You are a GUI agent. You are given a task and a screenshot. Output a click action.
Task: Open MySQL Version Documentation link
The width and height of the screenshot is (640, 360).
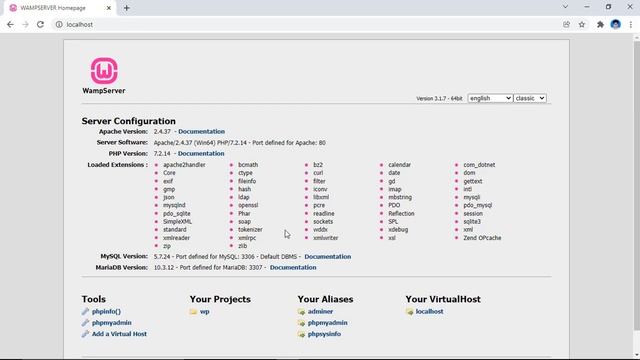328,257
